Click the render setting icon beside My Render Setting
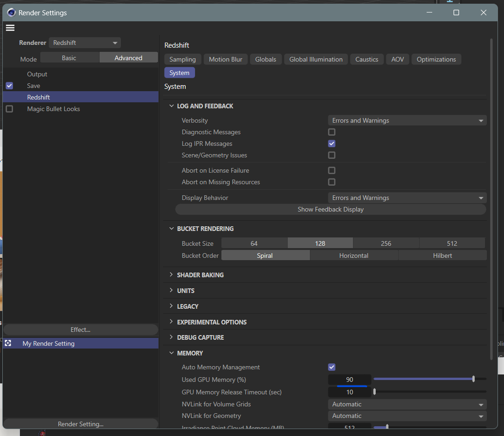 pos(8,343)
